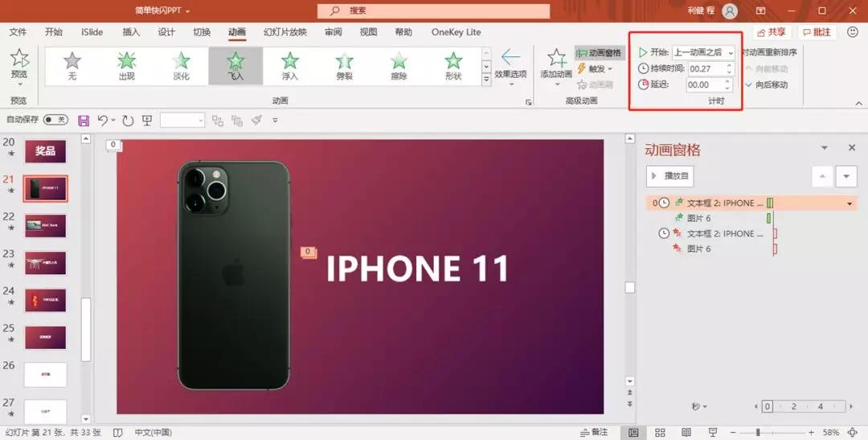The height and width of the screenshot is (440, 868).
Task: Click zoom in plus button
Action: click(811, 432)
